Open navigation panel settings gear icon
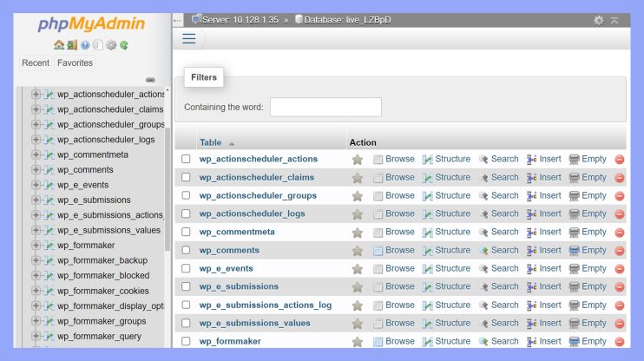Screen dimensions: 644x361 pos(111,45)
